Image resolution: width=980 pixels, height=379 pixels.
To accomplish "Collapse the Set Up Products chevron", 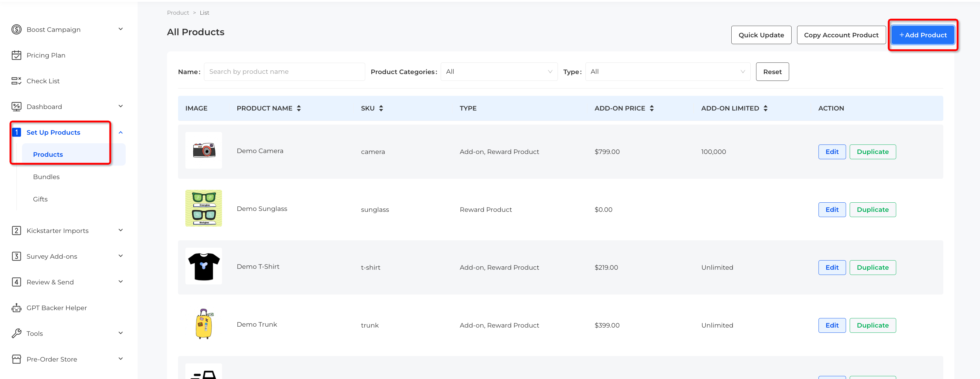I will (121, 133).
